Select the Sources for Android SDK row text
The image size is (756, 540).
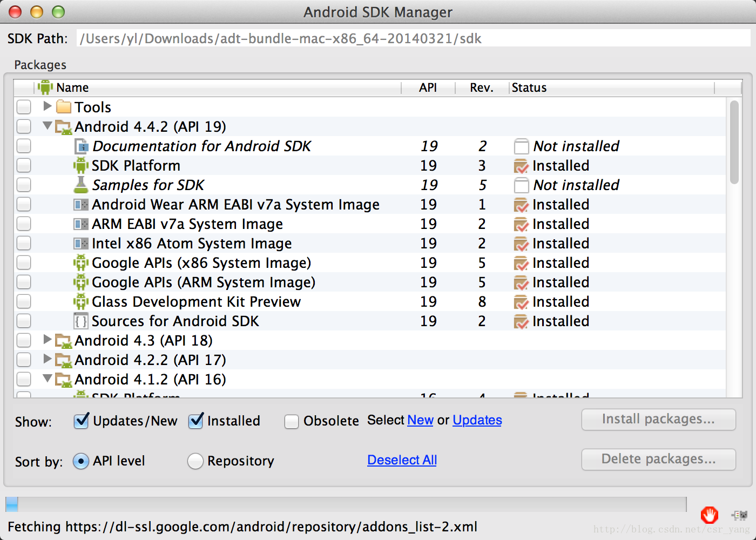coord(175,321)
